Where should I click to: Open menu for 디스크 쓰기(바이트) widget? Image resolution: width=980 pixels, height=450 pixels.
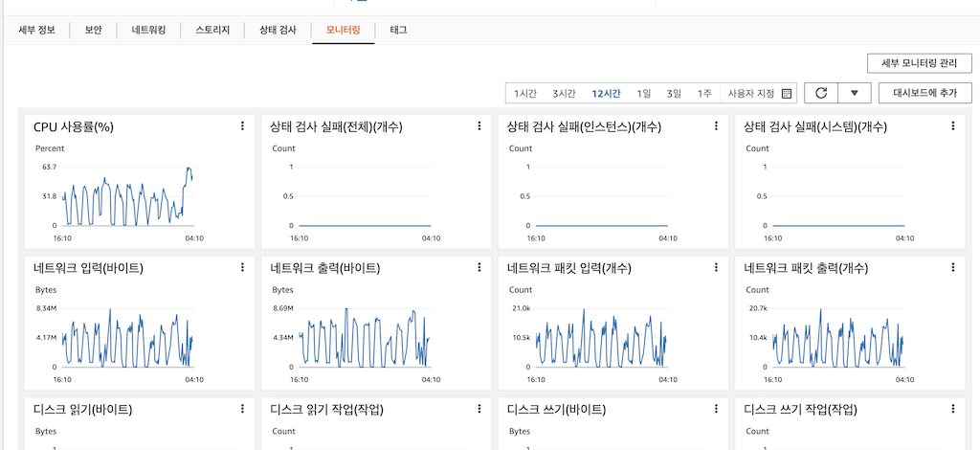point(716,409)
